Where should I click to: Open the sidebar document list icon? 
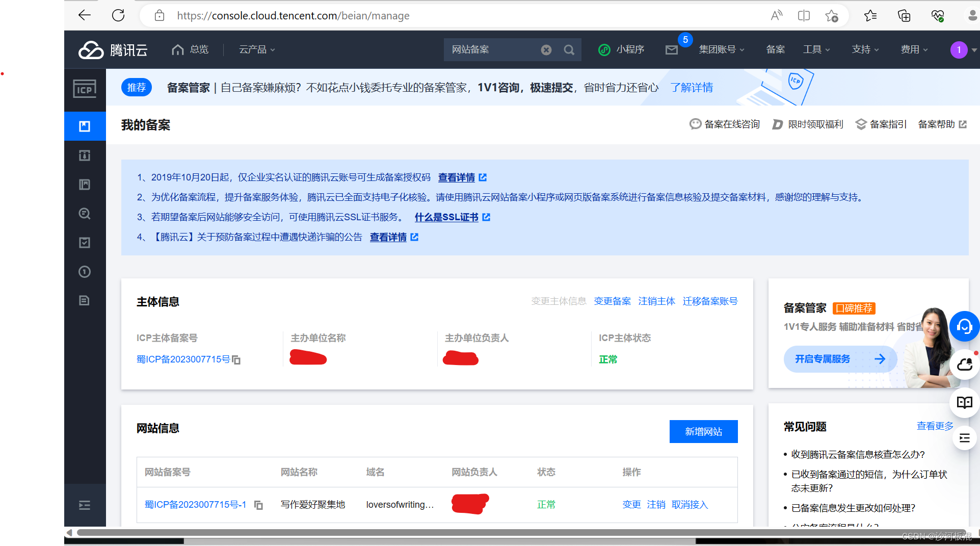pos(85,300)
